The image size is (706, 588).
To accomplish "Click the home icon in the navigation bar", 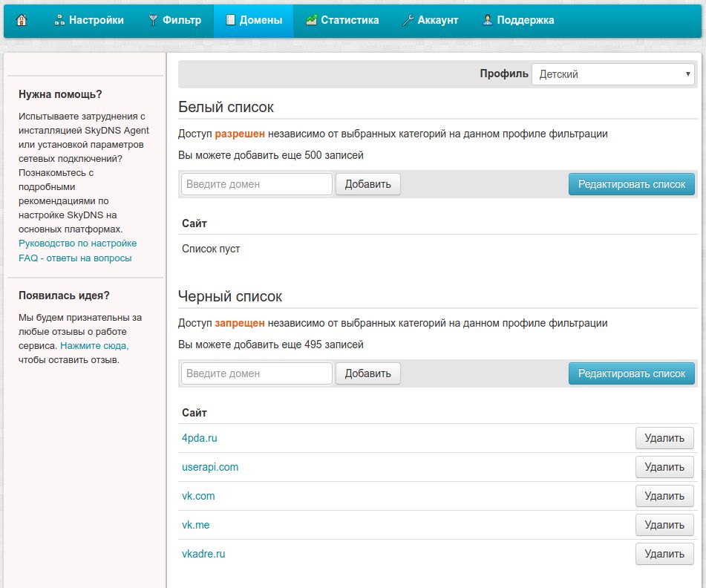I will point(22,20).
